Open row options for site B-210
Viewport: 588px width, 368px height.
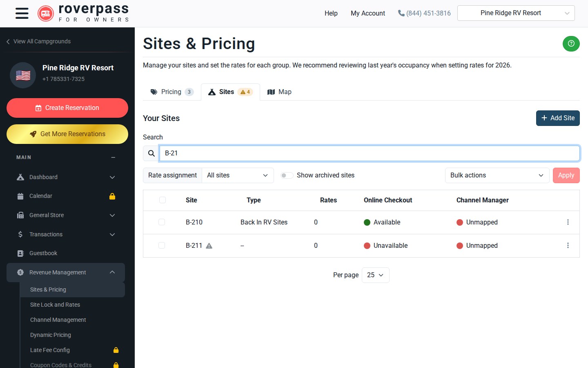click(x=568, y=222)
